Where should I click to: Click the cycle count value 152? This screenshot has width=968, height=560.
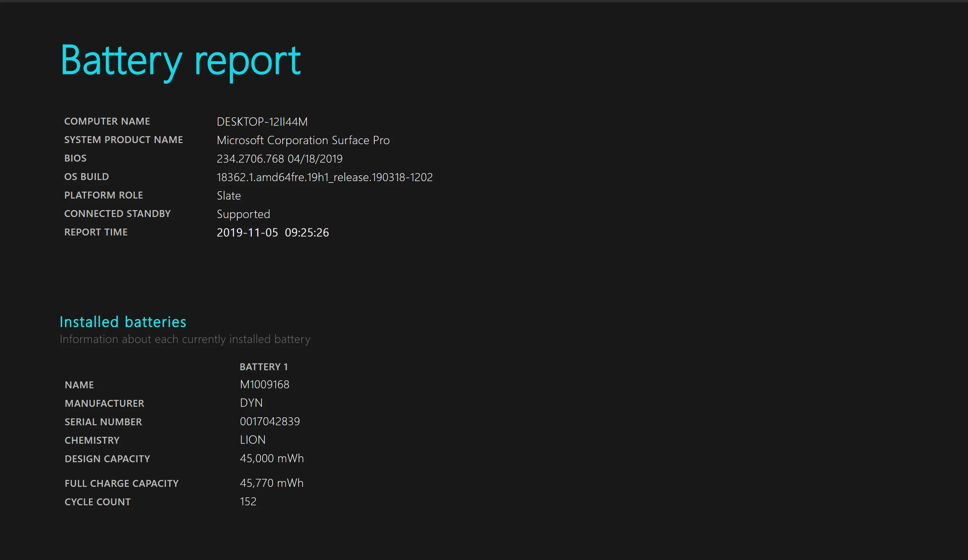[248, 501]
